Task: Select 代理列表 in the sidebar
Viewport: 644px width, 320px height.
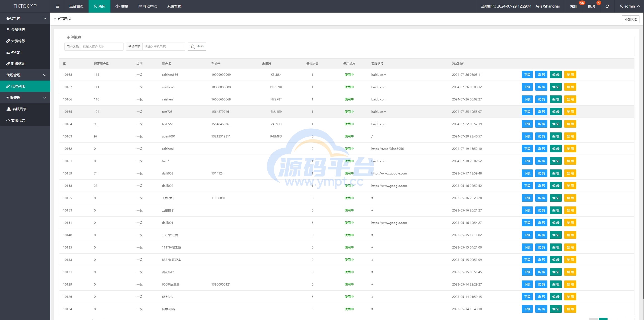Action: click(x=25, y=86)
